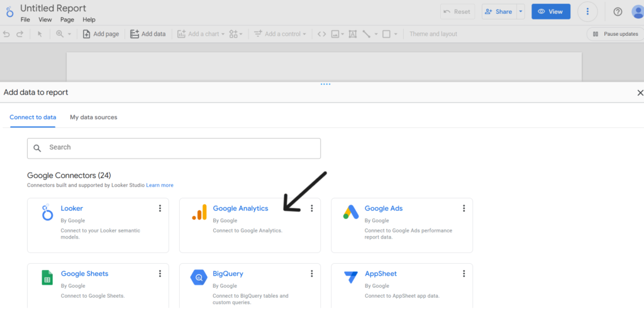
Task: Click the blue View button
Action: 551,11
